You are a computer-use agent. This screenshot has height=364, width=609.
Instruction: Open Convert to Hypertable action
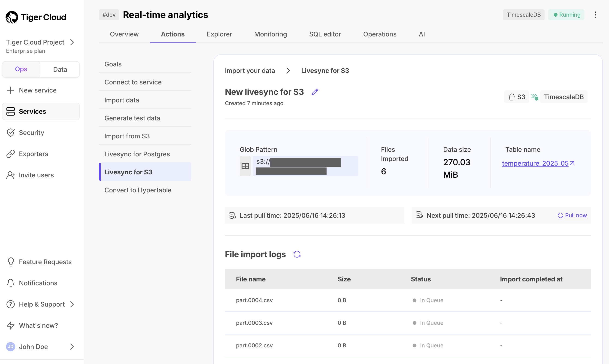[x=145, y=190]
